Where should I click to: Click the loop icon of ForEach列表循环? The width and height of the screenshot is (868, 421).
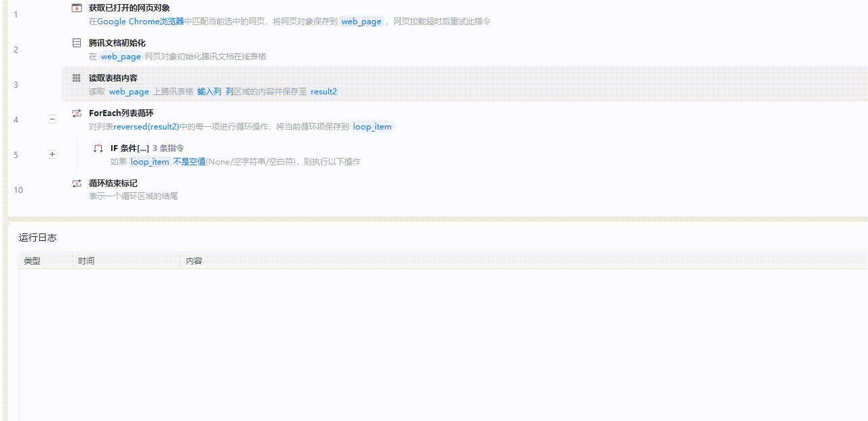pyautogui.click(x=77, y=113)
